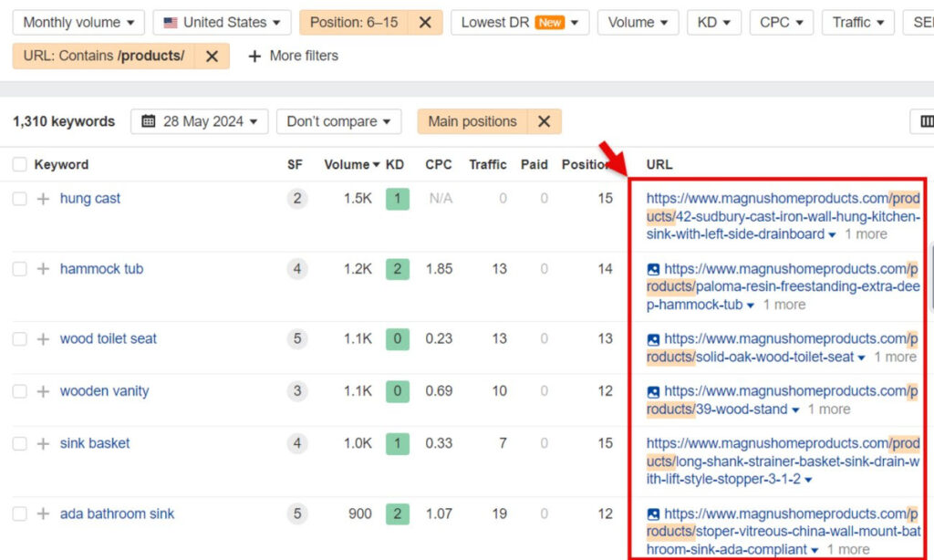Open SERP features badge 5 for wood toilet seat
This screenshot has height=560, width=934.
(296, 339)
